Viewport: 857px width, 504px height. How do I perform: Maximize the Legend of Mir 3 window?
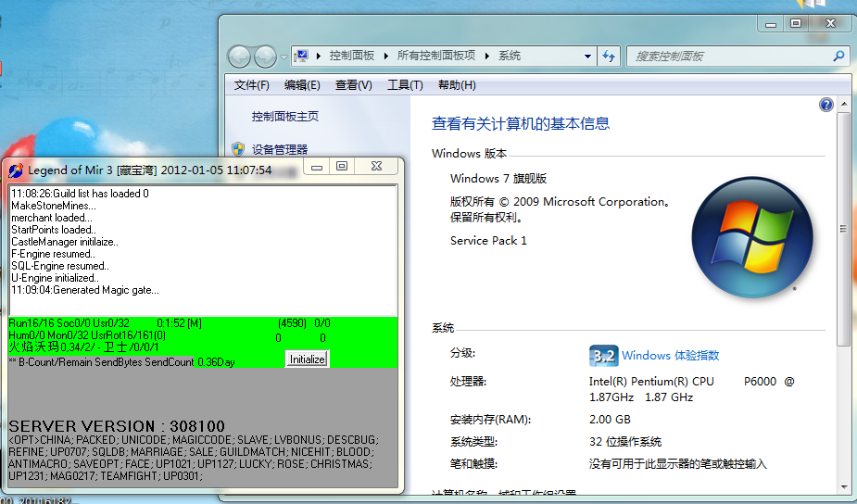pos(342,166)
